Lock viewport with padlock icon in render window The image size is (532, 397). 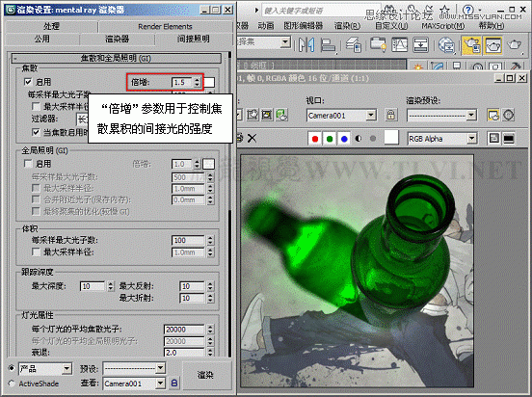(390, 115)
